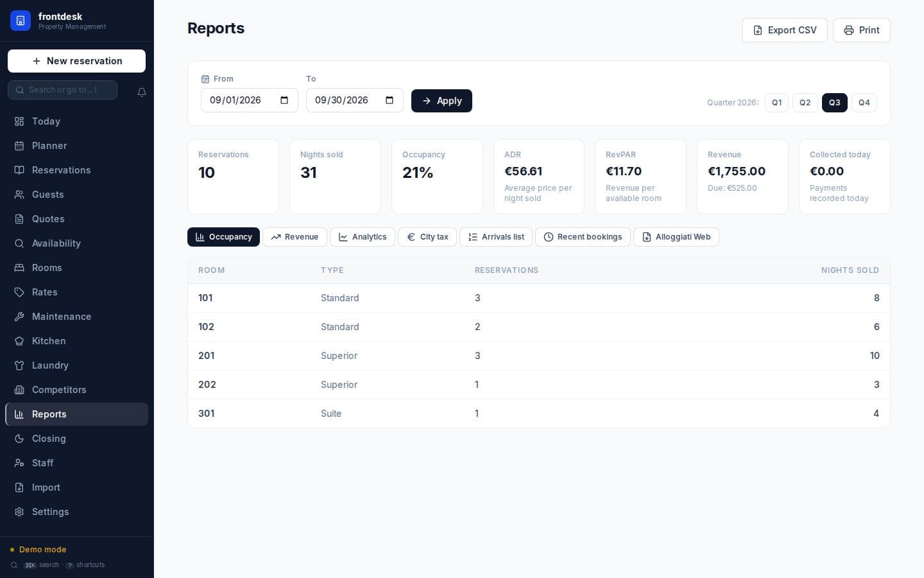The height and width of the screenshot is (578, 924).
Task: Go to Quotes page in sidebar
Action: (x=76, y=219)
